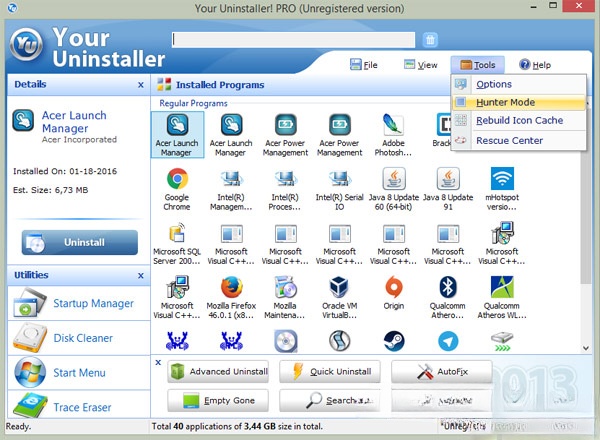Select the highlighted Acer Launch Manager program icon

point(177,134)
